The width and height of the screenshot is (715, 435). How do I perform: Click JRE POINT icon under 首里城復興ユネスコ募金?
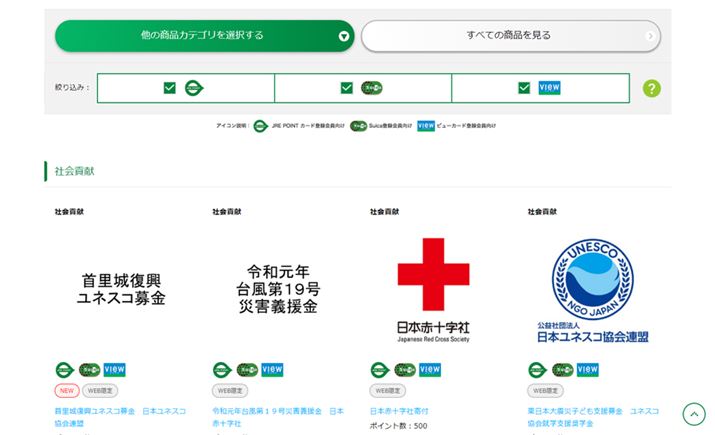[x=65, y=370]
